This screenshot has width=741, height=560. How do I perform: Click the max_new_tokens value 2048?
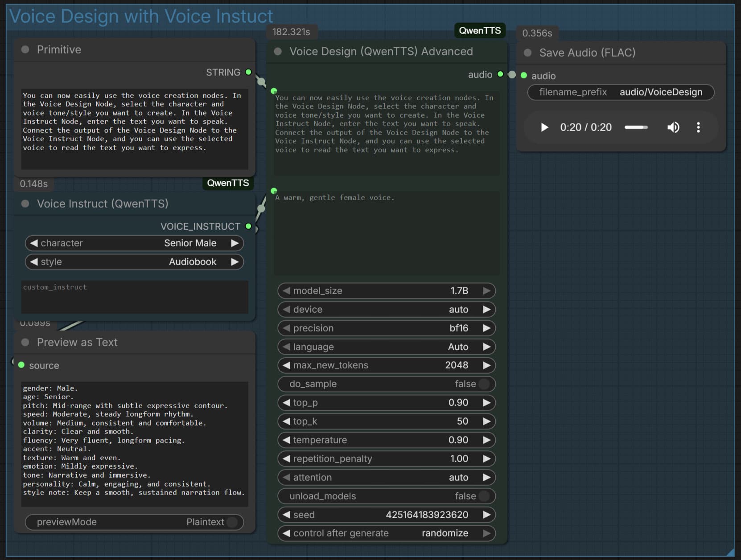coord(457,365)
